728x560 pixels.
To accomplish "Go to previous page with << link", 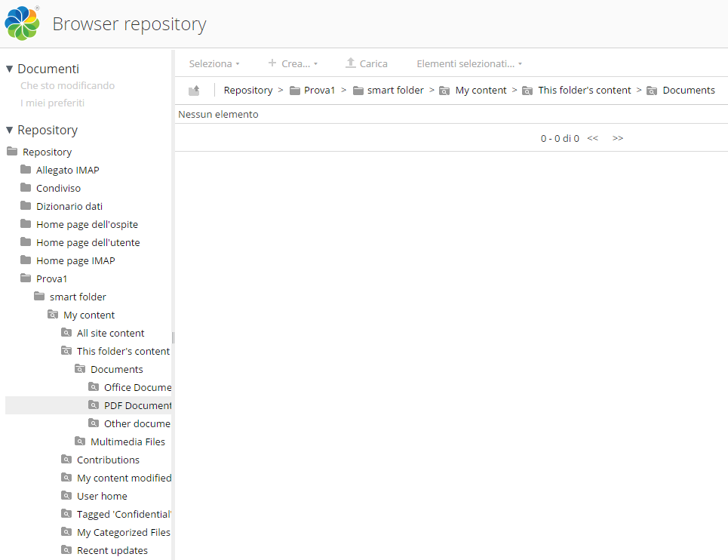I will point(592,138).
